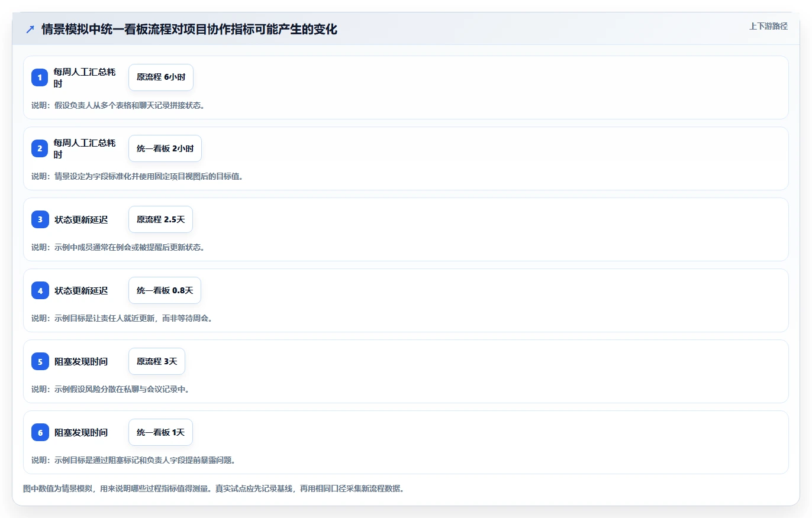Click the 原流程 2.5天 value chip
812x518 pixels.
(x=160, y=219)
